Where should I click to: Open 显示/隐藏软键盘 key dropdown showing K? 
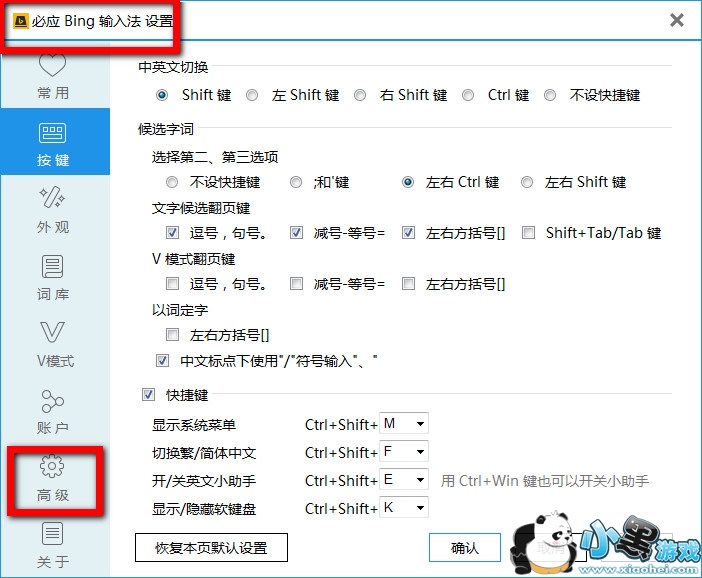(x=404, y=507)
